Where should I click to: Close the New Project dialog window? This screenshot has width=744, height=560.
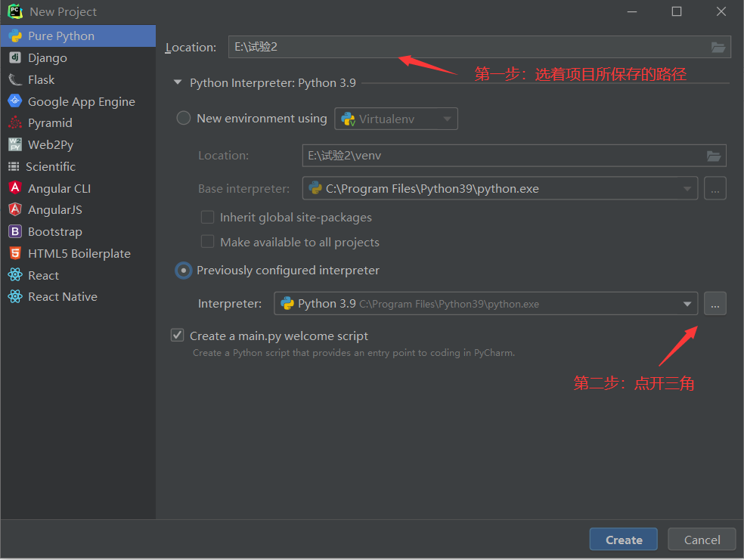(x=721, y=11)
